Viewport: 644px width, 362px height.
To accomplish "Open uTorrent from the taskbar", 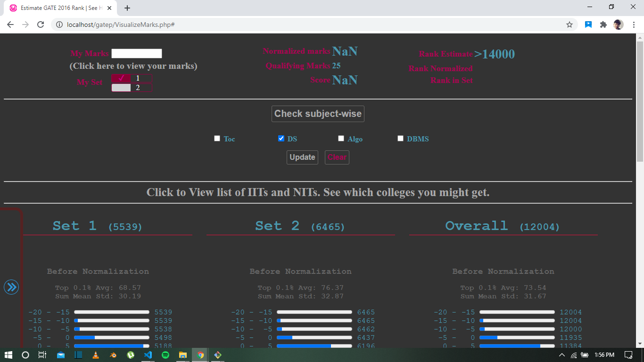I will (131, 355).
